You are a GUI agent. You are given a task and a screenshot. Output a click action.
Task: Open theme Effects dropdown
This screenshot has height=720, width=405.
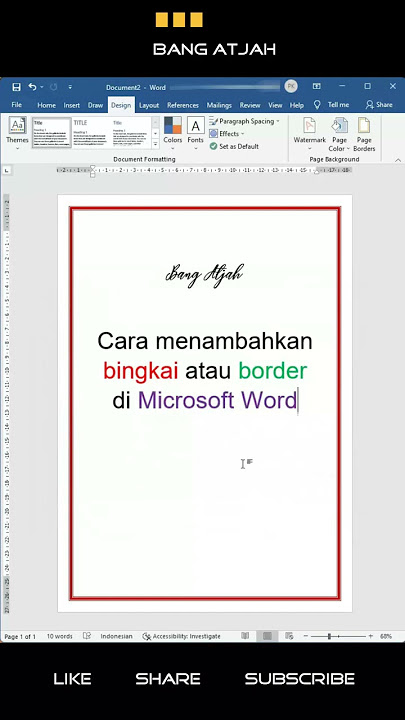pos(226,134)
